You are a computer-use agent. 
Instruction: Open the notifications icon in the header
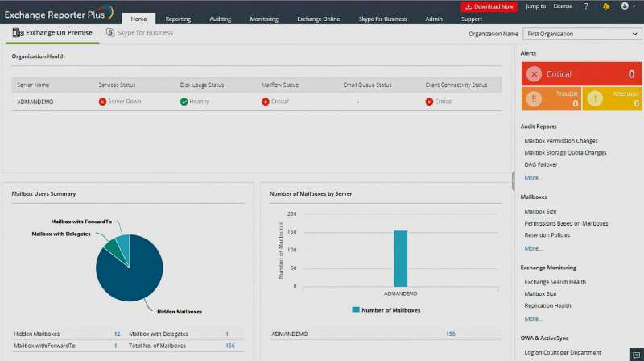(x=605, y=6)
